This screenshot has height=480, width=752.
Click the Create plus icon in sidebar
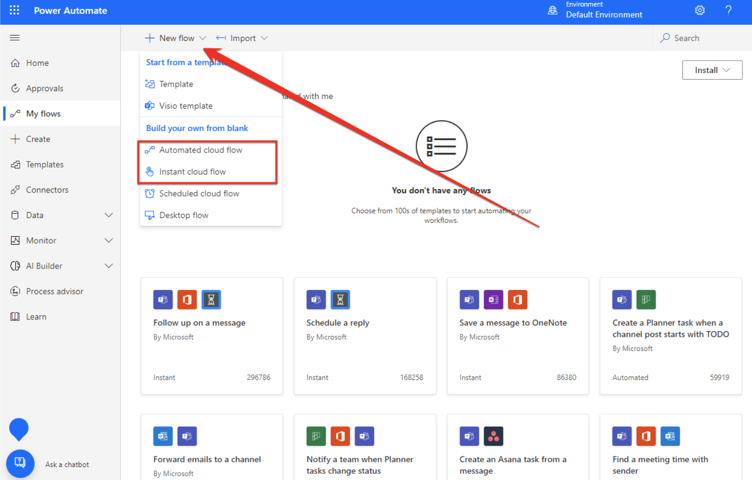click(x=15, y=139)
